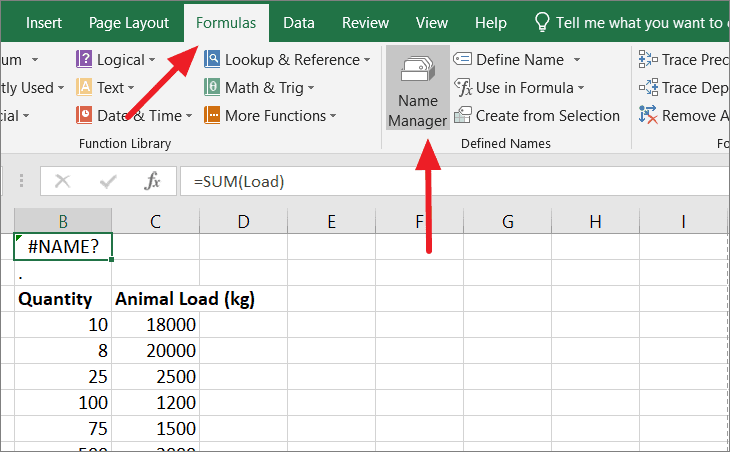Select column H header
The width and height of the screenshot is (730, 452).
click(x=595, y=221)
